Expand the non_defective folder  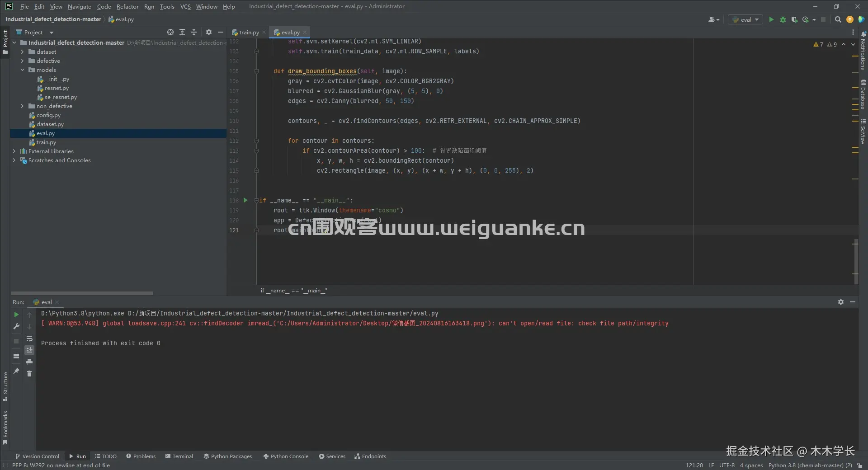tap(22, 106)
